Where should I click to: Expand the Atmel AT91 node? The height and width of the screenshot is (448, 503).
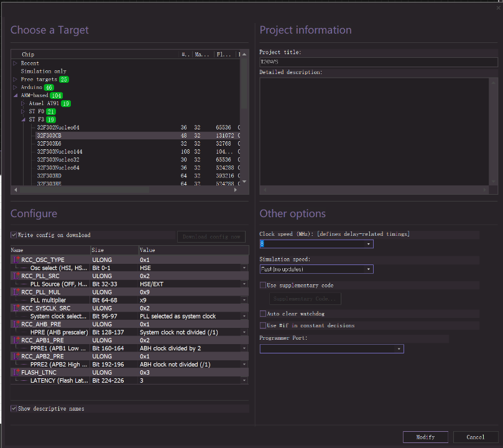[23, 103]
